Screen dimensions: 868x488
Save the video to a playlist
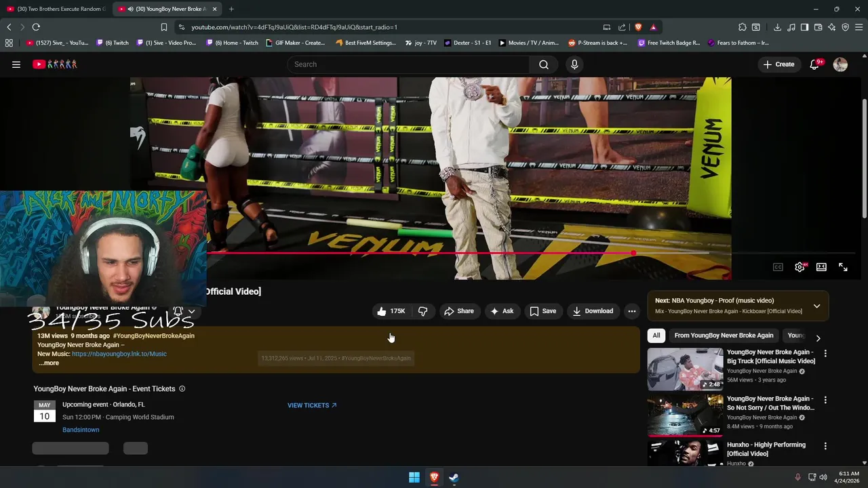[x=542, y=311]
